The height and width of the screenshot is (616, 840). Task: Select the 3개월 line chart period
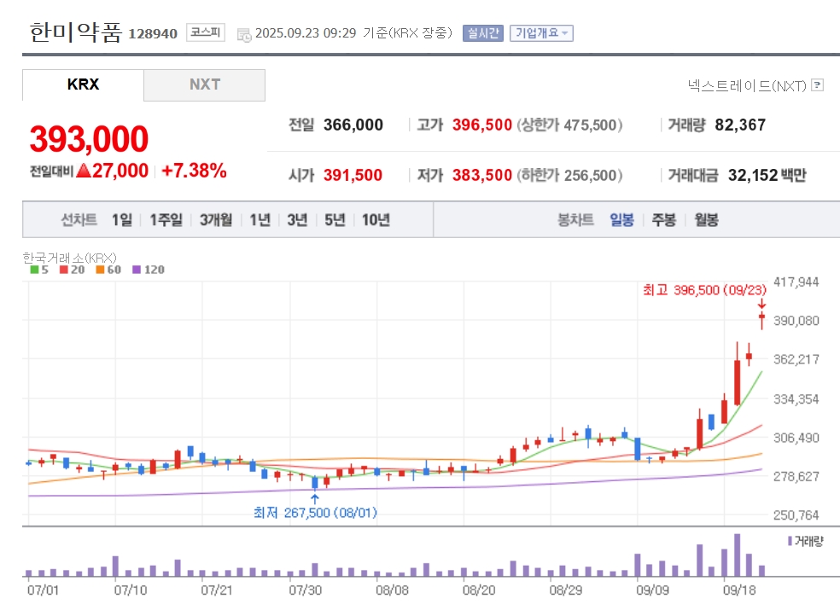point(216,219)
